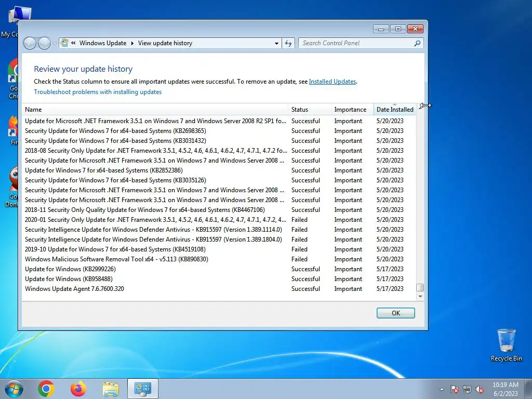Screen dimensions: 532x399
Task: Select Defender update Version 1.389.1804.0 row
Action: pos(219,240)
